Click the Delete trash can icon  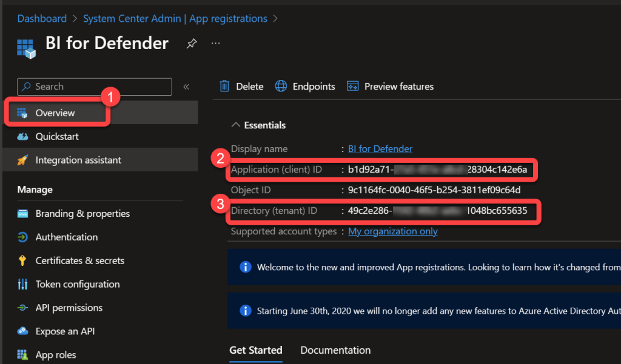(224, 87)
